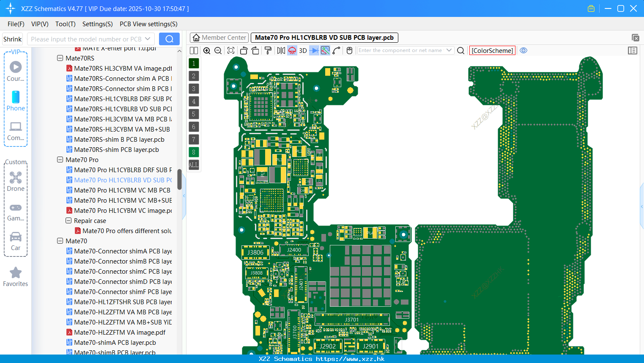Viewport: 644px width, 363px height.
Task: Select the trace path tool
Action: (x=337, y=50)
